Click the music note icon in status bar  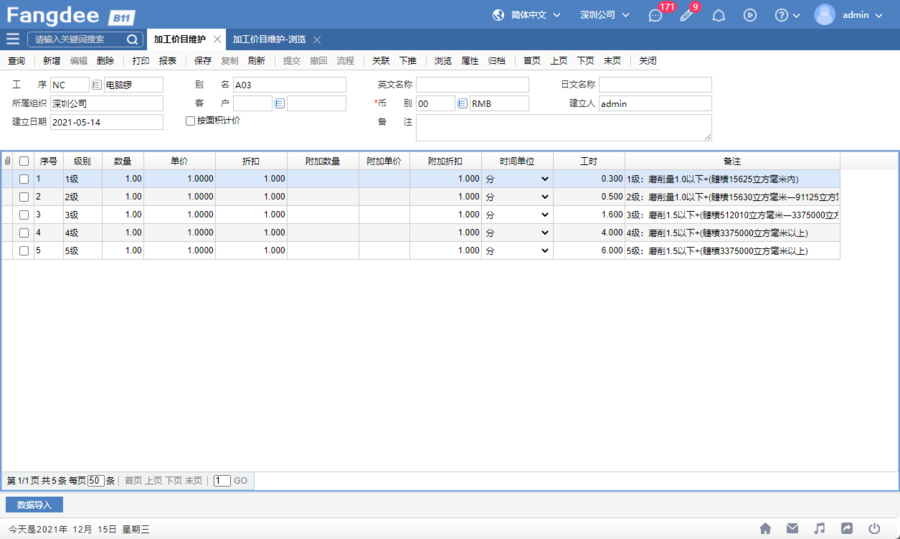[x=820, y=528]
